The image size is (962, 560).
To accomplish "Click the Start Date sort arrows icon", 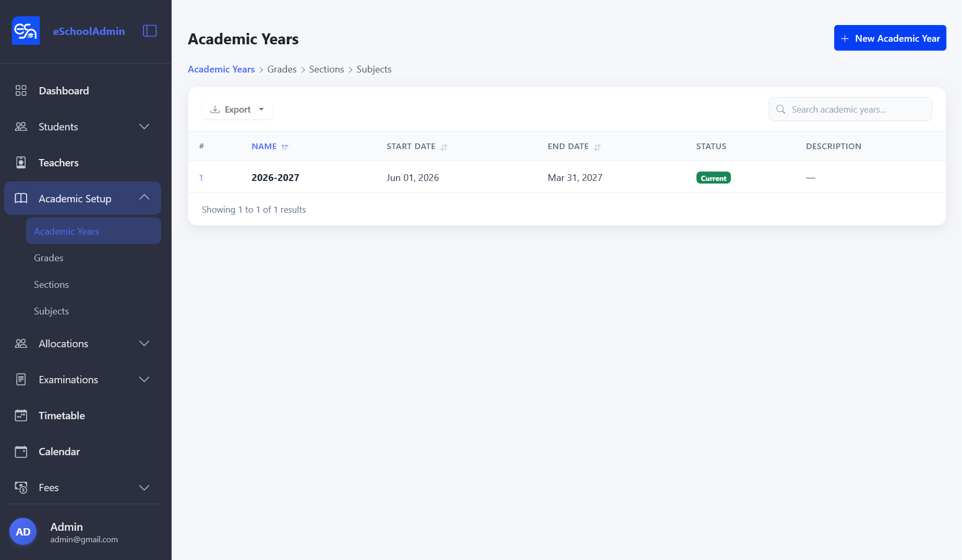I will point(444,147).
